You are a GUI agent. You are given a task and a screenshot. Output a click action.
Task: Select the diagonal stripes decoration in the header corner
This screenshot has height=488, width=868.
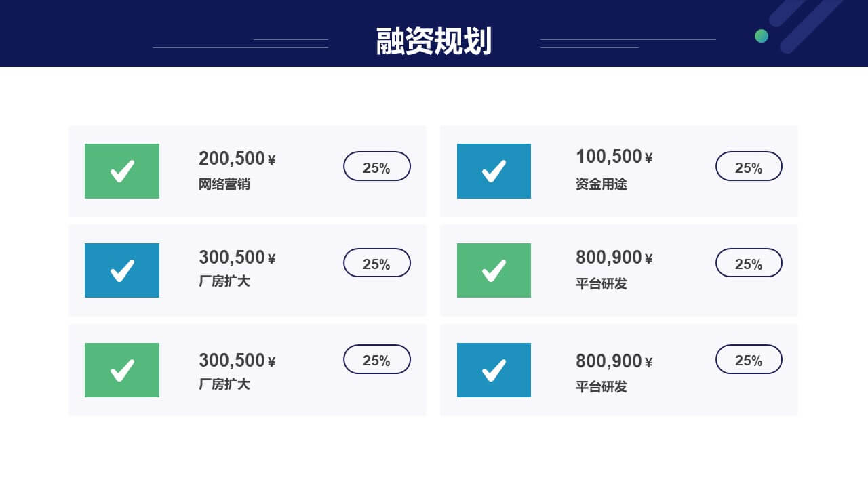[807, 26]
